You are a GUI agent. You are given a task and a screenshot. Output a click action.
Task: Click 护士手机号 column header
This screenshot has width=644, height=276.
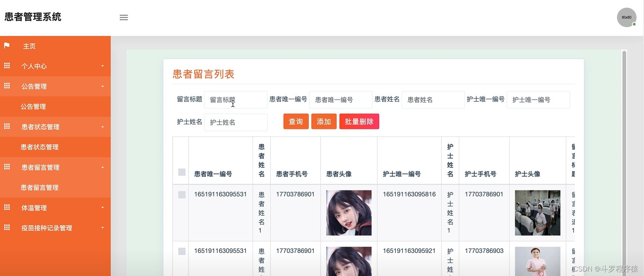click(x=480, y=174)
